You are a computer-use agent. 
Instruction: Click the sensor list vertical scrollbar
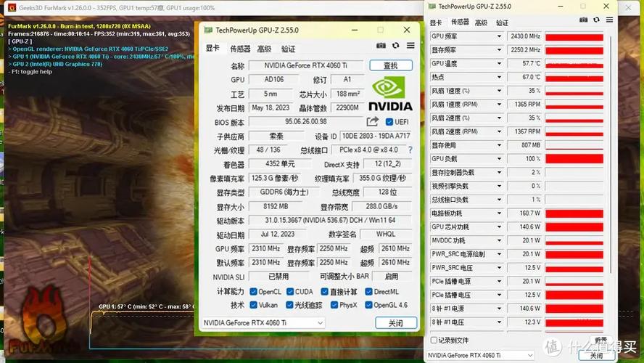point(611,154)
